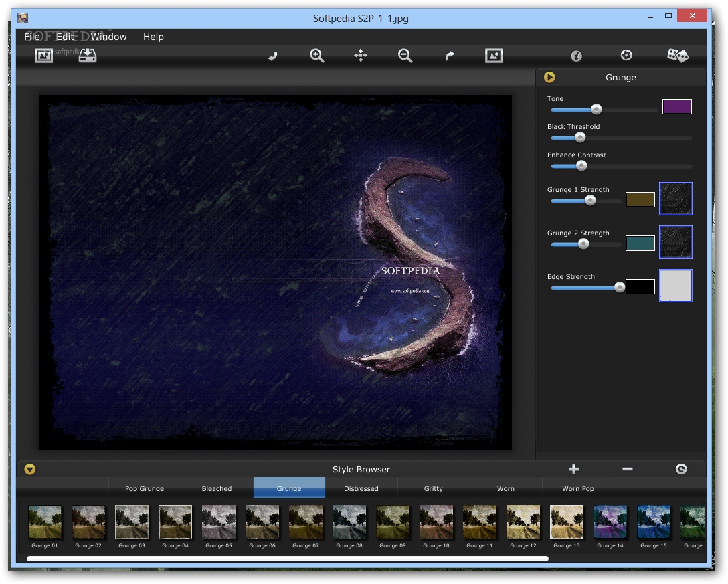The image size is (728, 584).
Task: Open the Grunge 1 texture thumbnail
Action: tap(676, 199)
